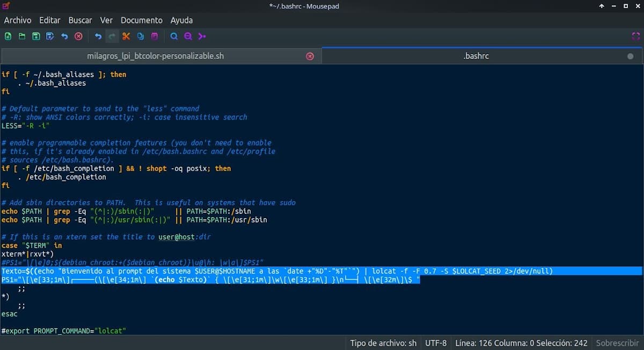
Task: Toggle fullscreen mode from the toolbar
Action: point(636,36)
